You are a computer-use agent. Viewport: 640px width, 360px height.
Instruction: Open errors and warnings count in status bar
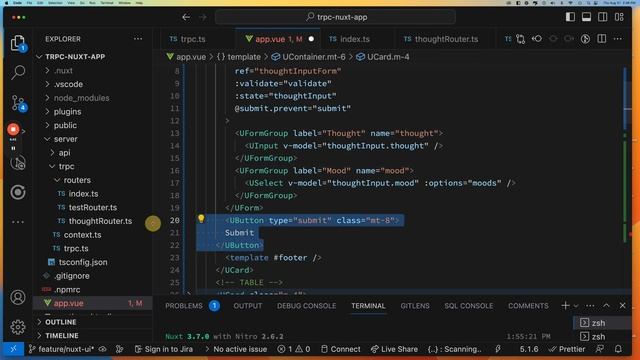tap(294, 349)
